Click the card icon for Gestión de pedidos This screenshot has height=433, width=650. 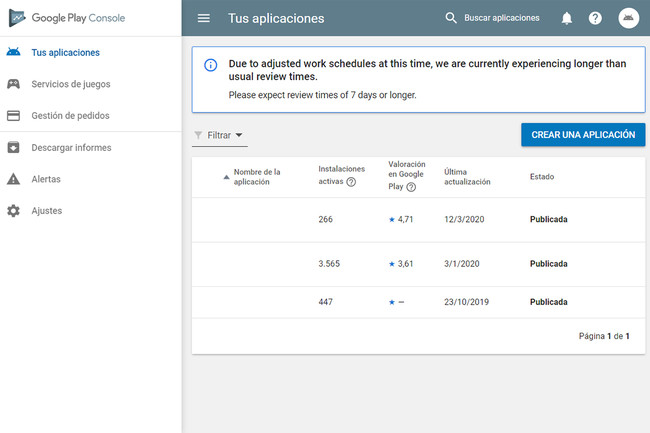(x=13, y=116)
